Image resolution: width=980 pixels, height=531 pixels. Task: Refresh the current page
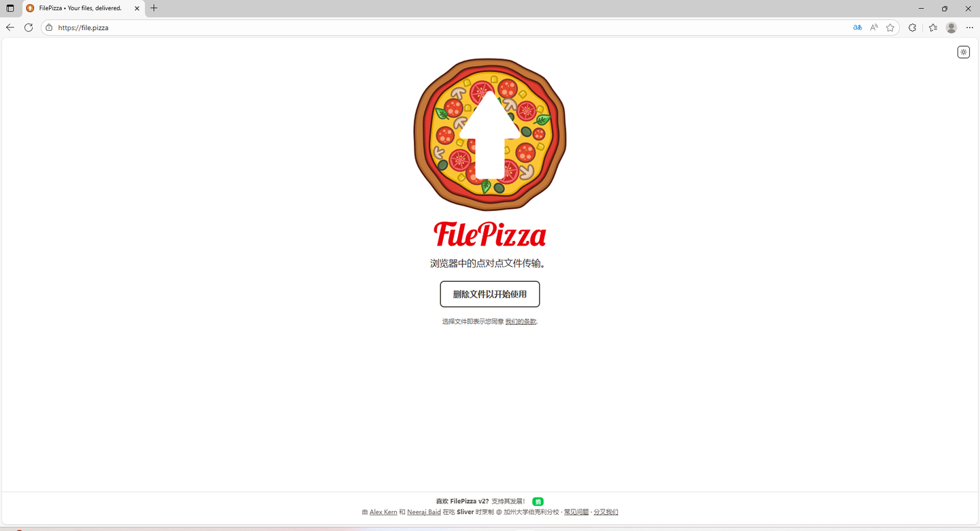coord(29,27)
